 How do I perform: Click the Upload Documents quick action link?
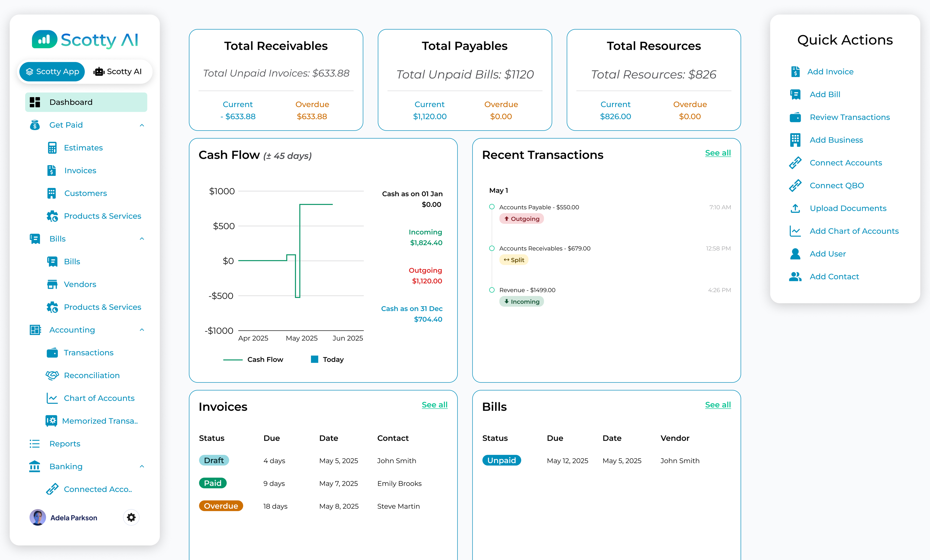[848, 208]
